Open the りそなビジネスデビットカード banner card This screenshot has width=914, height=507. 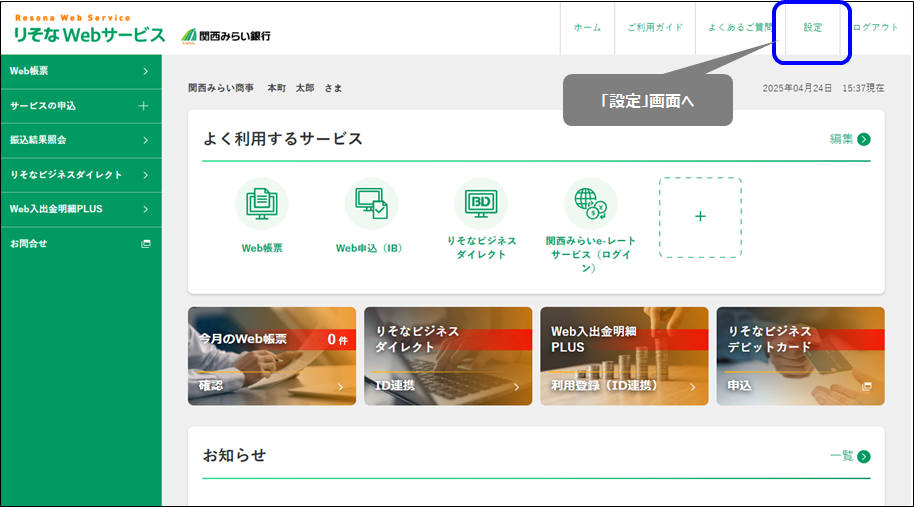(800, 356)
